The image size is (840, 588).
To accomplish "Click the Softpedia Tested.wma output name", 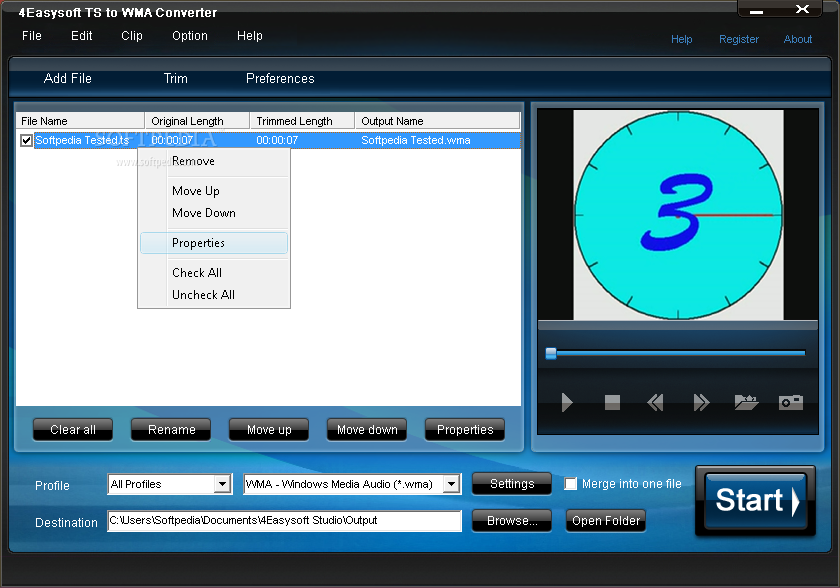I will [416, 140].
